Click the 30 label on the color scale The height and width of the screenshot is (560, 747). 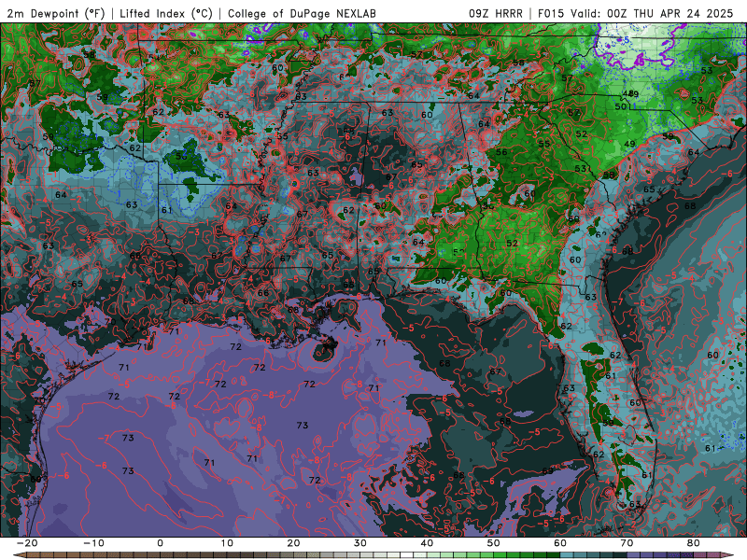point(360,543)
